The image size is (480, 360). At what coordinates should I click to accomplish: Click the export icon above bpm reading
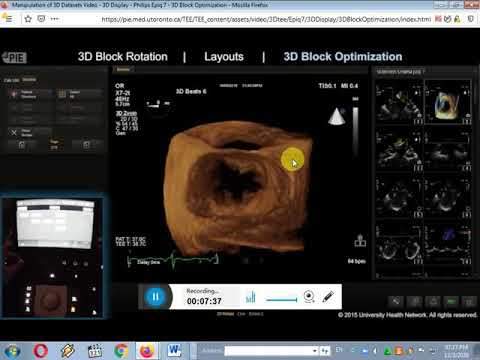tap(360, 240)
